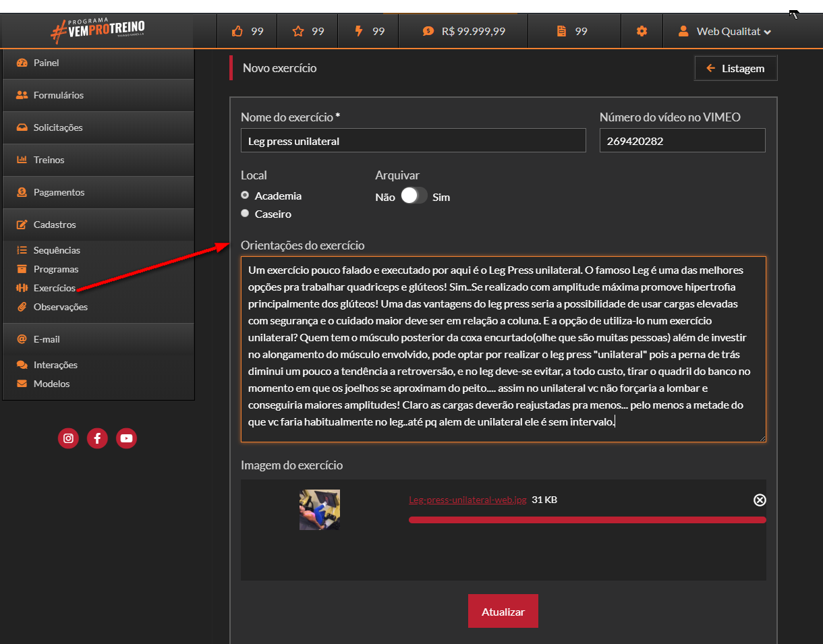Click the 31 KB file size text
This screenshot has width=823, height=644.
(x=544, y=500)
